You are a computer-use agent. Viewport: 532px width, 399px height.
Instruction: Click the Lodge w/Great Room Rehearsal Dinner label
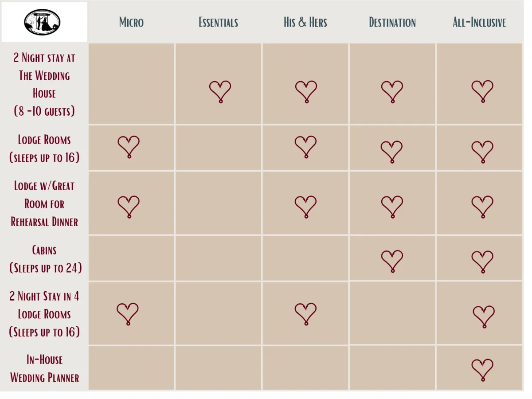tap(44, 203)
